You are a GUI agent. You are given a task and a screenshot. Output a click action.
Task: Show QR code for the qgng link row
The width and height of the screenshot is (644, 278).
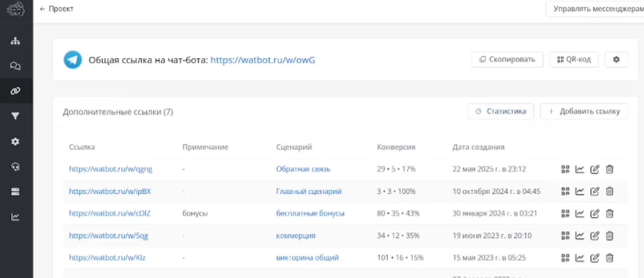click(x=565, y=169)
